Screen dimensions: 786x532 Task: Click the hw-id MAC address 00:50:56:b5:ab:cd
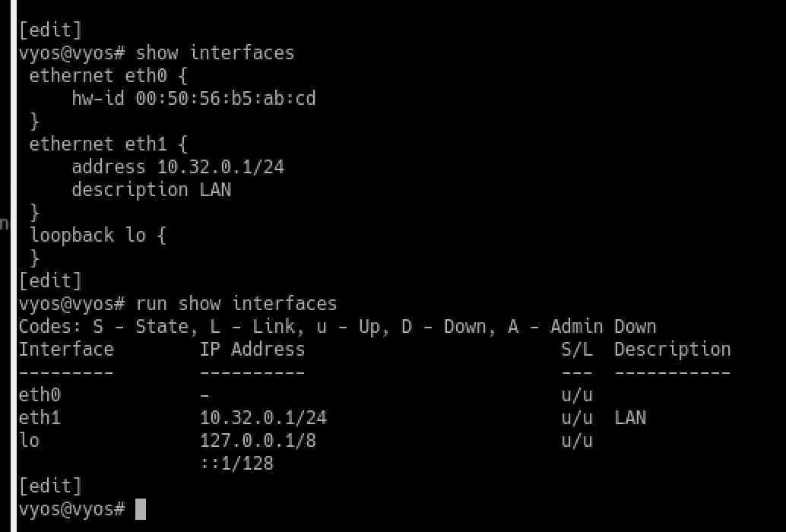(x=226, y=98)
